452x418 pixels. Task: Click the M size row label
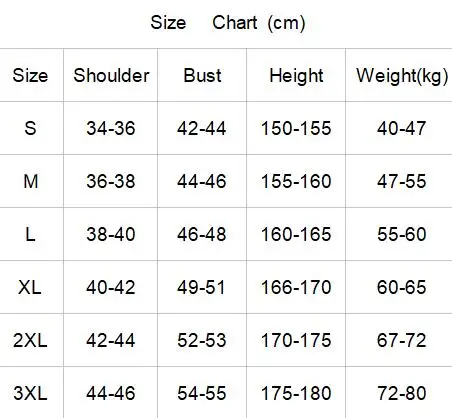tap(30, 181)
